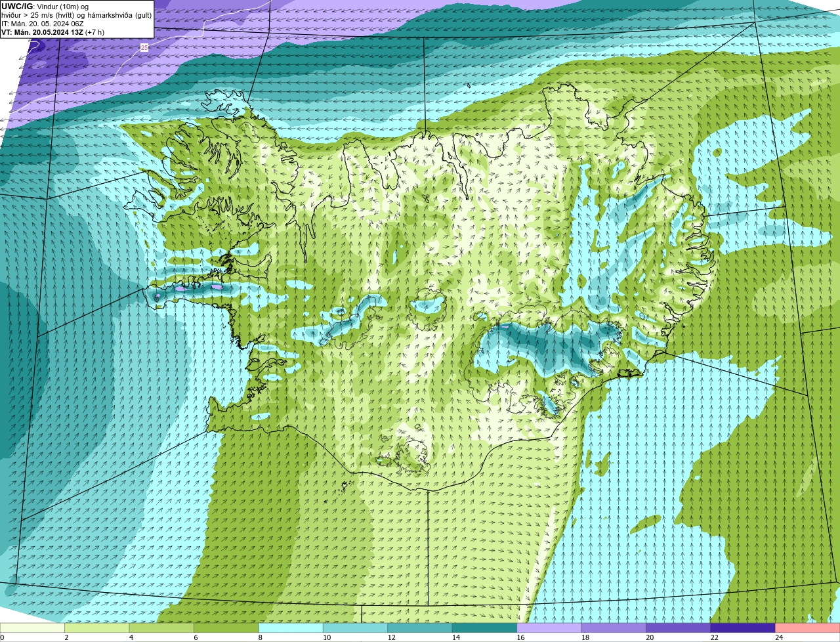
Task: Click the 18–20 medium purple legend swatch
Action: 614,628
